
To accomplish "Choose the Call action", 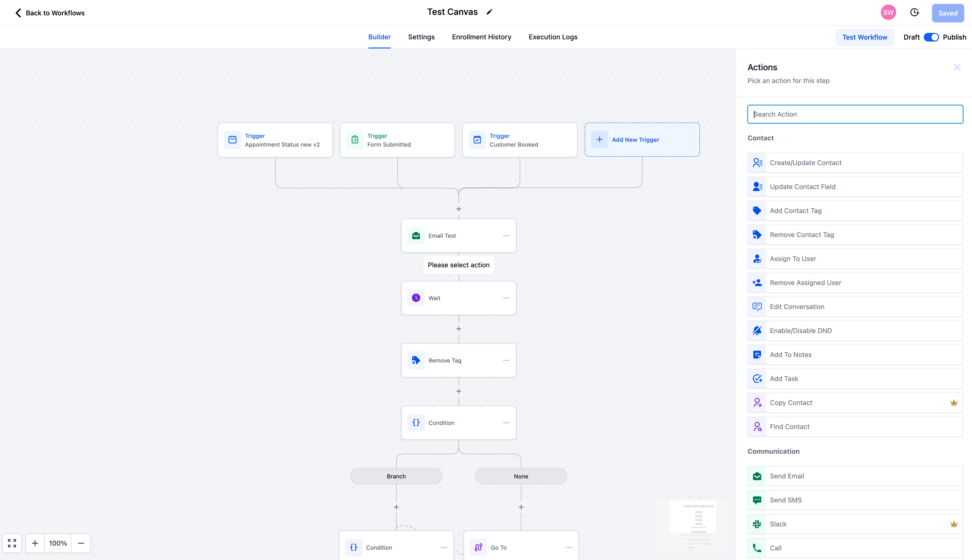I will (855, 548).
